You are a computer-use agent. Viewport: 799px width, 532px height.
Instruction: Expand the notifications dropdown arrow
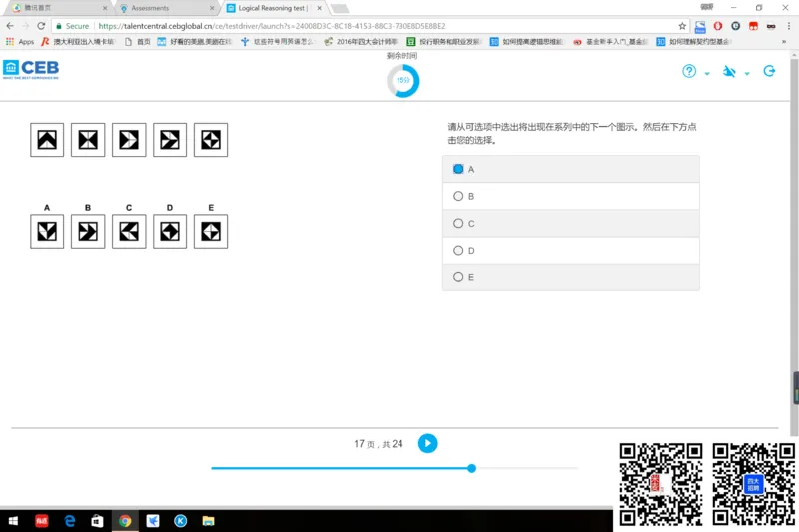point(747,73)
